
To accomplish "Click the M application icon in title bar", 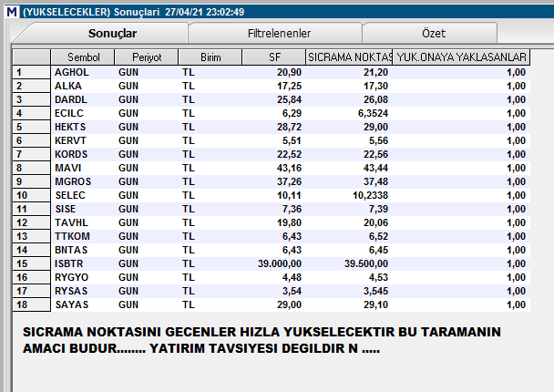I will tap(12, 12).
